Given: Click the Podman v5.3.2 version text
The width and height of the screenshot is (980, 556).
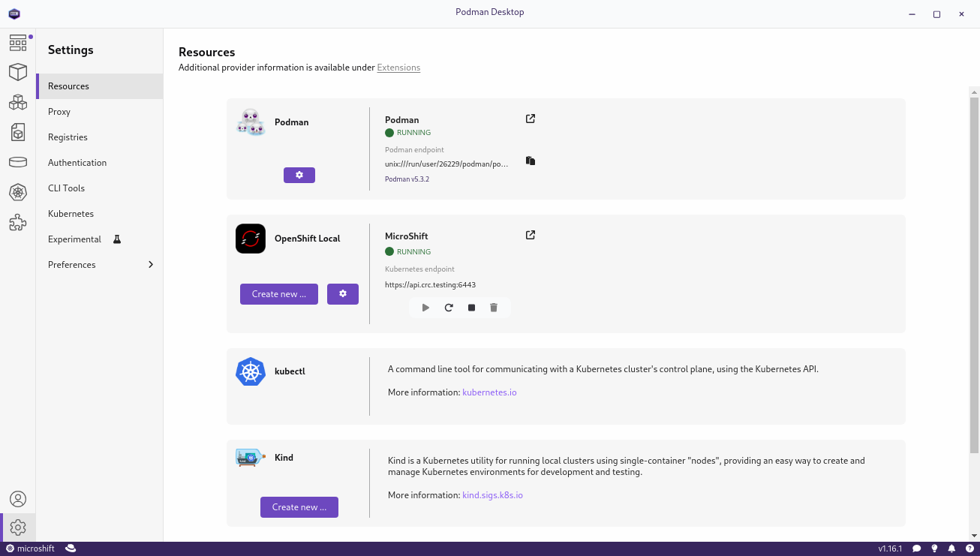Looking at the screenshot, I should pos(407,179).
